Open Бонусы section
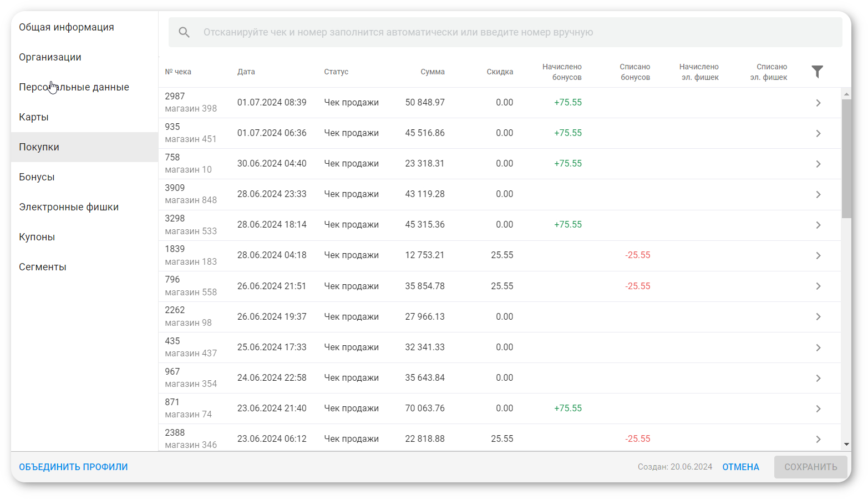Image resolution: width=868 pixels, height=499 pixels. click(84, 177)
